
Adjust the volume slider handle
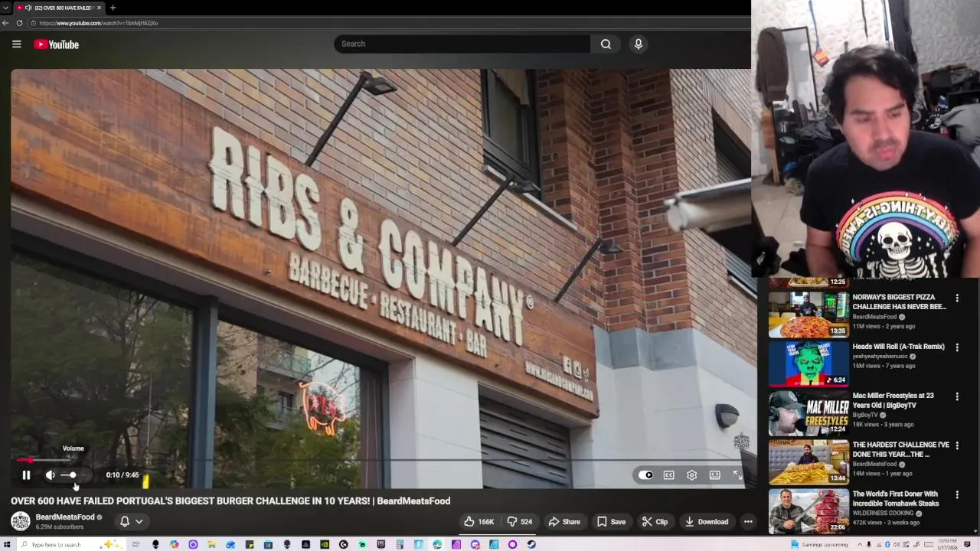point(73,475)
